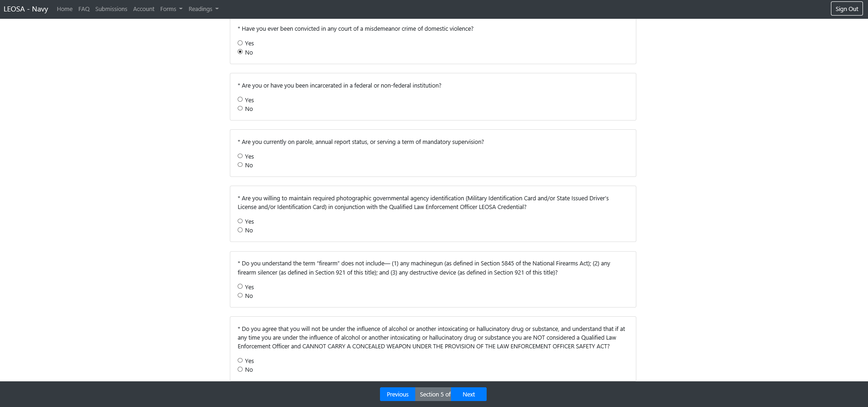Select Yes for alcohol influence agreement question
868x407 pixels.
point(240,361)
